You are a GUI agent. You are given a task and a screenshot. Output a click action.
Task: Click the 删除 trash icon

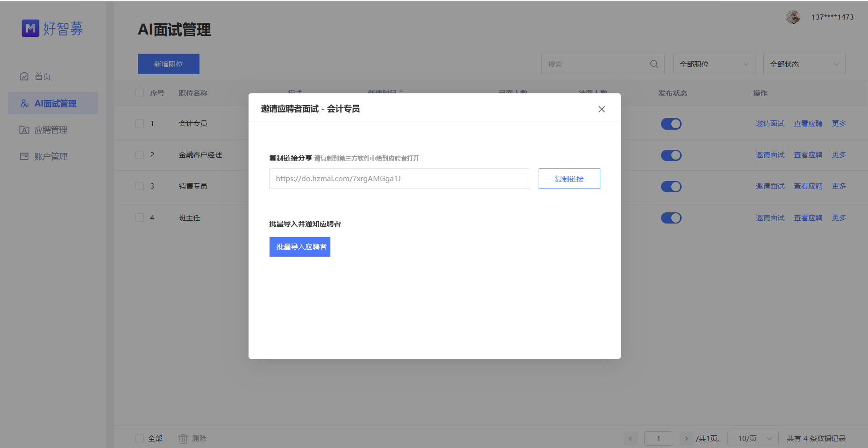pos(183,439)
